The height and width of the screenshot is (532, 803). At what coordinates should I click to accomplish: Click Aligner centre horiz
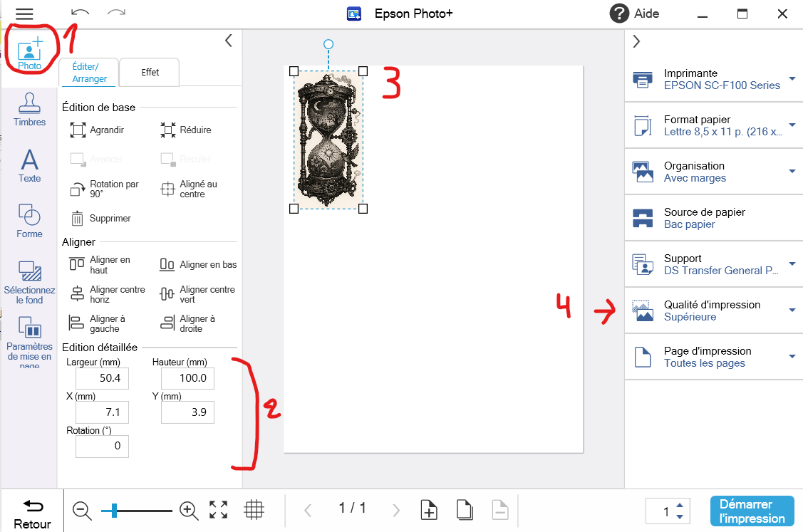click(x=108, y=294)
